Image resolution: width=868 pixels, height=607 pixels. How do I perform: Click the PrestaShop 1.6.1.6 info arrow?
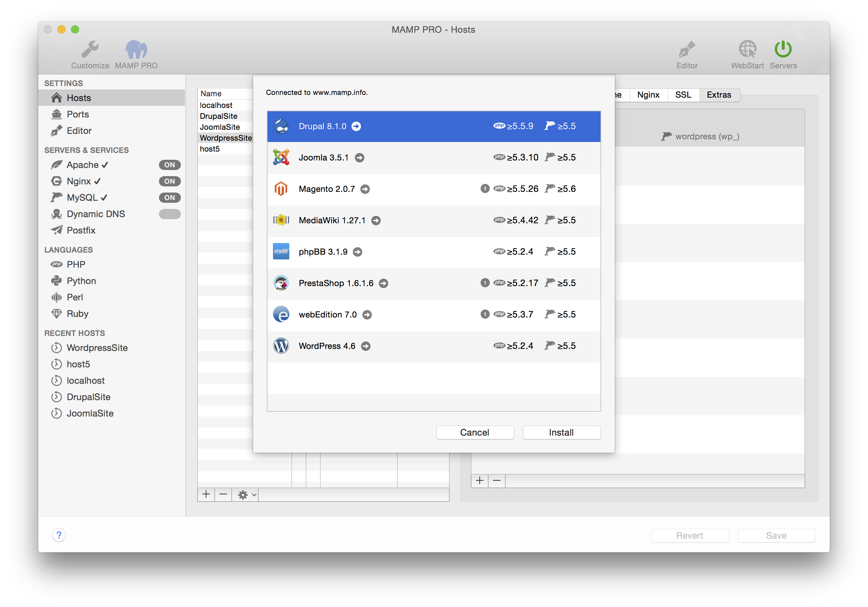(x=384, y=283)
